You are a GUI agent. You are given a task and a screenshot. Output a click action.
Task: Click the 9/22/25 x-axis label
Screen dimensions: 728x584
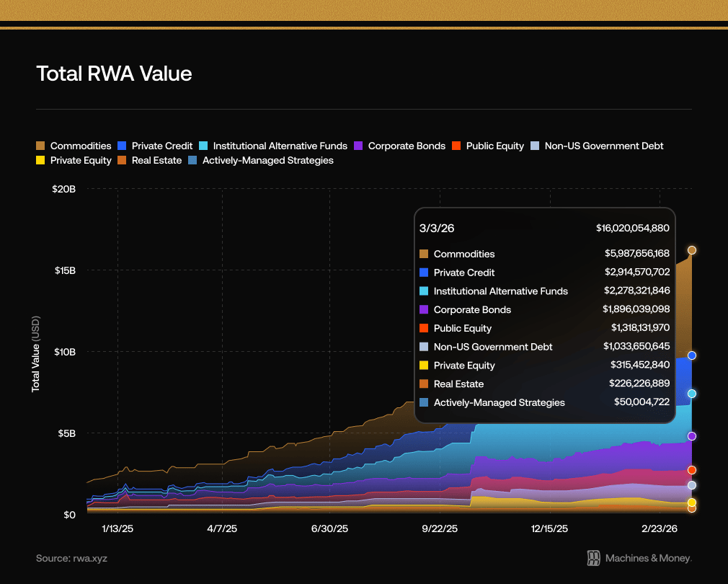(x=440, y=528)
